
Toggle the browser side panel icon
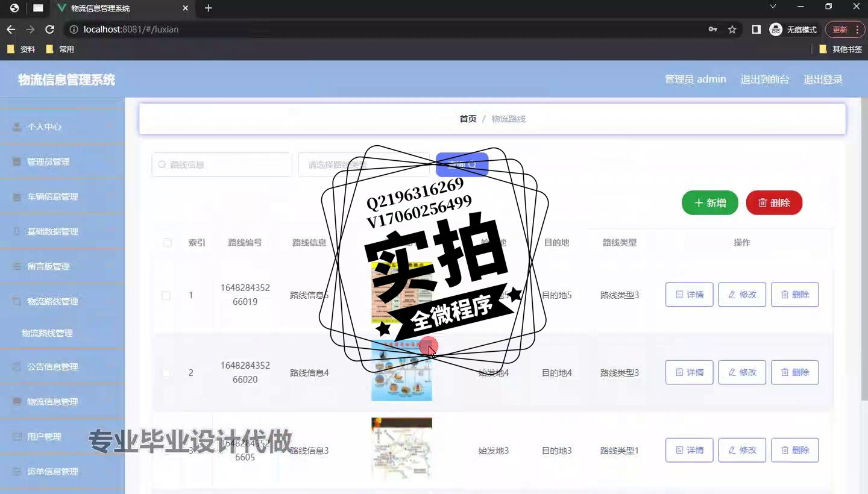pos(756,30)
